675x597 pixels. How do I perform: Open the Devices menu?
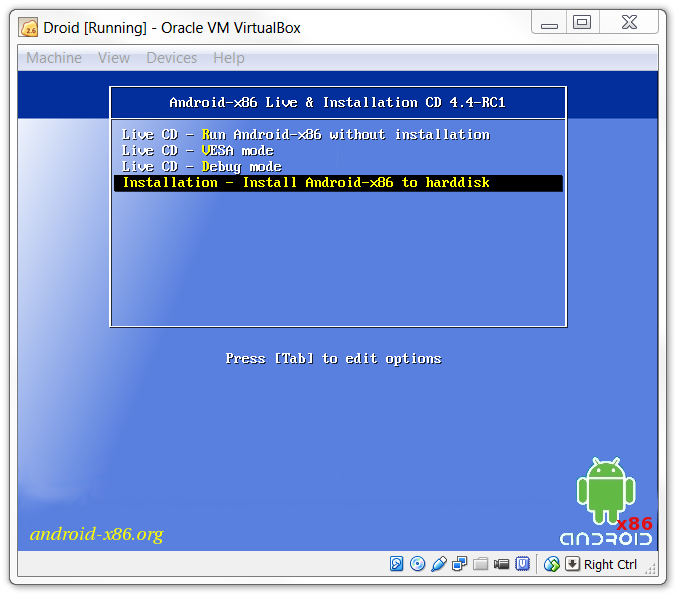pos(171,58)
